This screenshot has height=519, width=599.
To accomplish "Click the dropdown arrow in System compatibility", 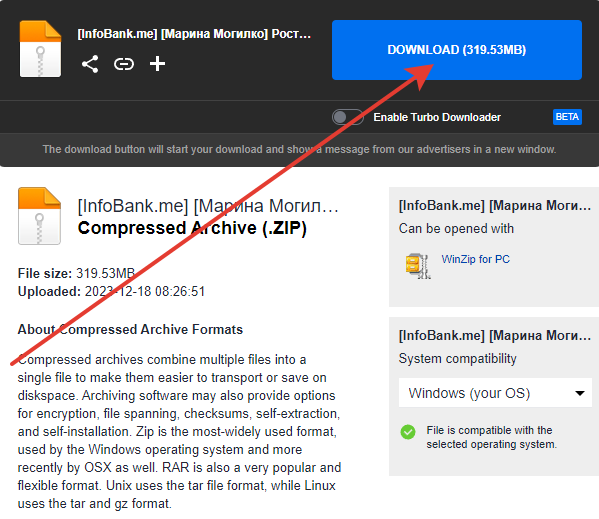I will [580, 393].
